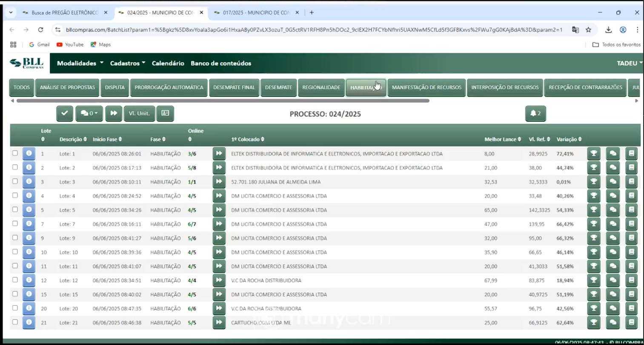644x345 pixels.
Task: Sort table by Variação column
Action: (569, 139)
